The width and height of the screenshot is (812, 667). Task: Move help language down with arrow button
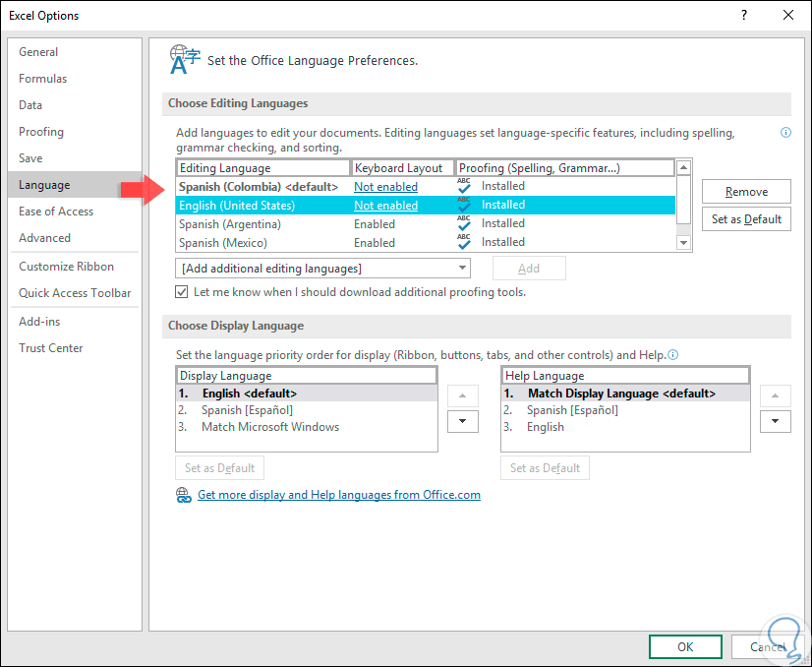pyautogui.click(x=776, y=421)
